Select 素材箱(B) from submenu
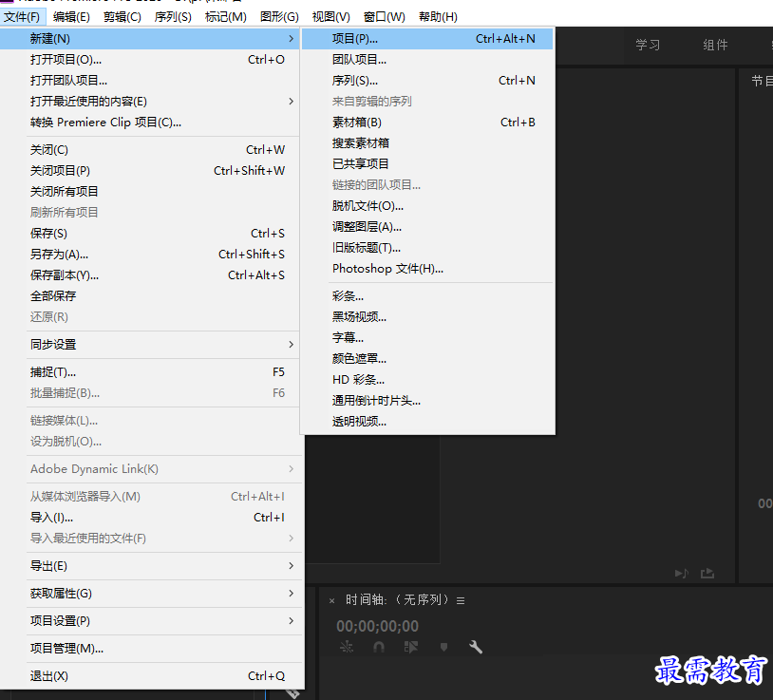The height and width of the screenshot is (700, 773). 427,123
